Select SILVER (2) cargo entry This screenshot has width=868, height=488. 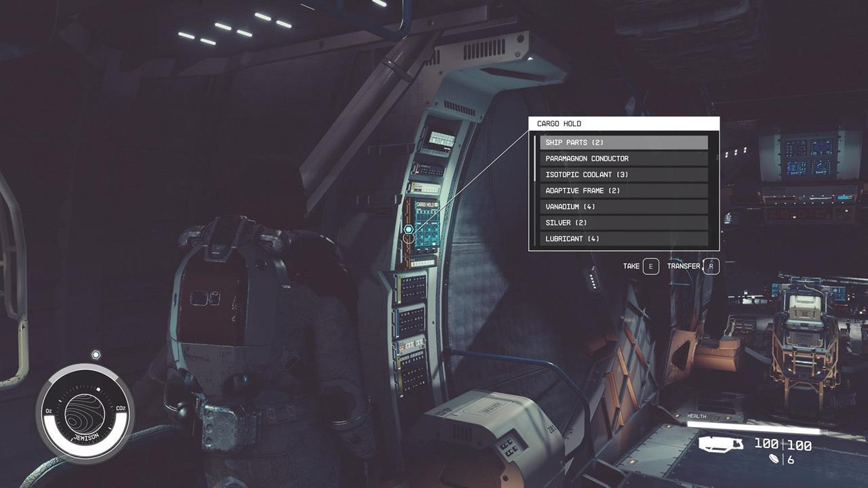click(623, 222)
